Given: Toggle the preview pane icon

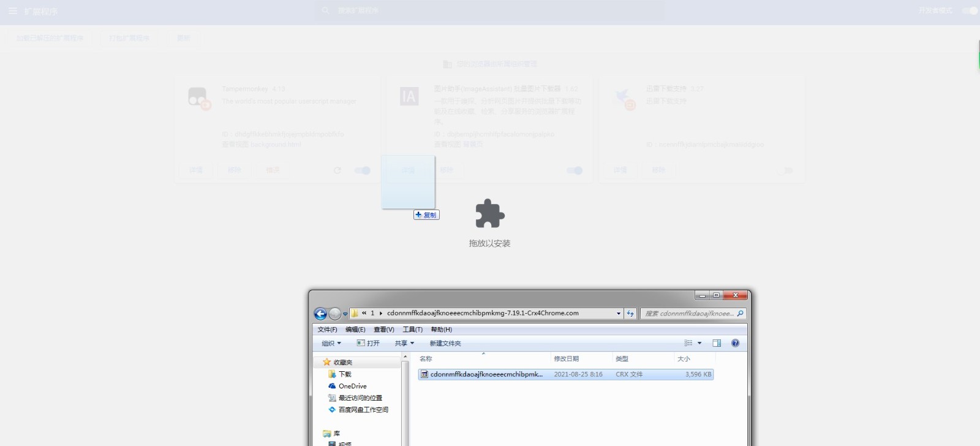Looking at the screenshot, I should point(717,343).
